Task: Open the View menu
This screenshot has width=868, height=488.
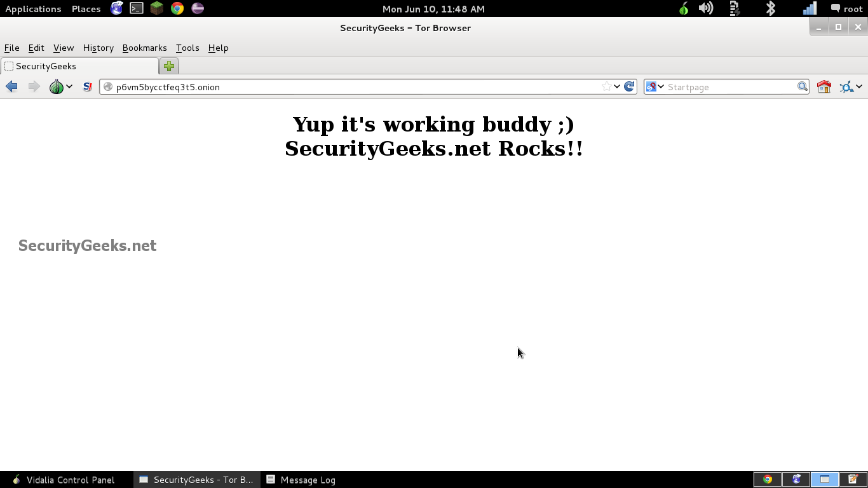Action: pos(64,48)
